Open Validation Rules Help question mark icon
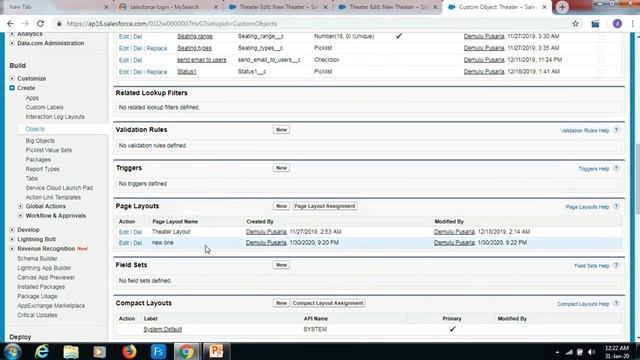 click(616, 130)
